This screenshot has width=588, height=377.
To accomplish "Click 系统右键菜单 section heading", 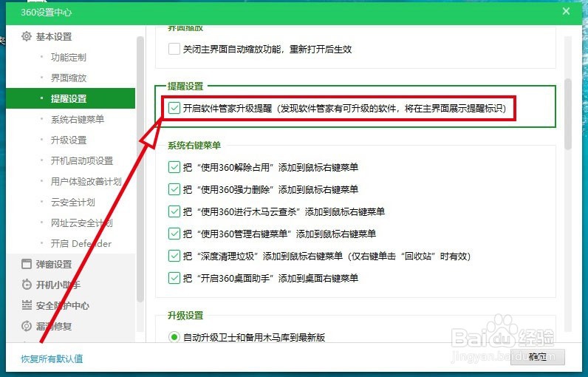I will (194, 145).
